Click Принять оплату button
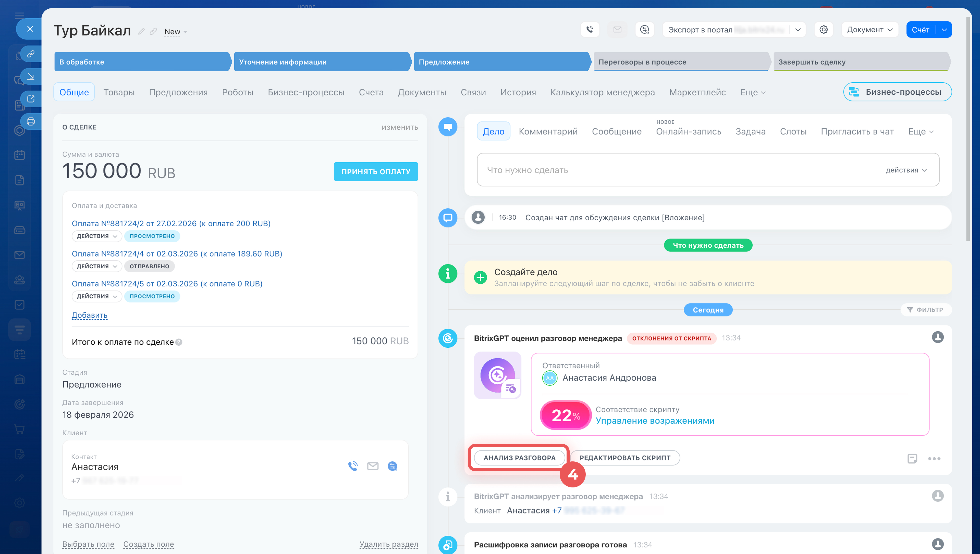 [x=376, y=172]
